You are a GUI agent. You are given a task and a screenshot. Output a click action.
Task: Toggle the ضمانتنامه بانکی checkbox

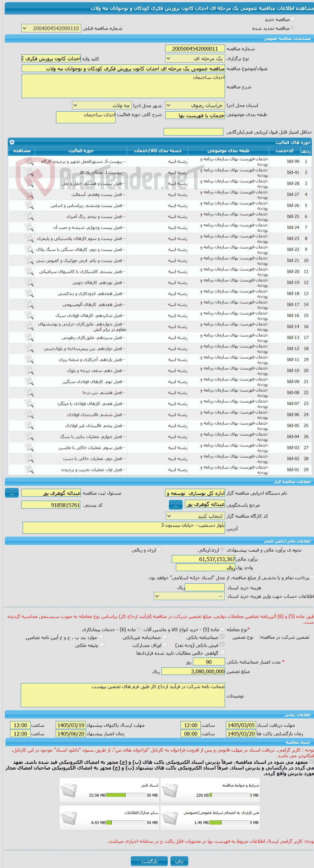click(x=222, y=637)
